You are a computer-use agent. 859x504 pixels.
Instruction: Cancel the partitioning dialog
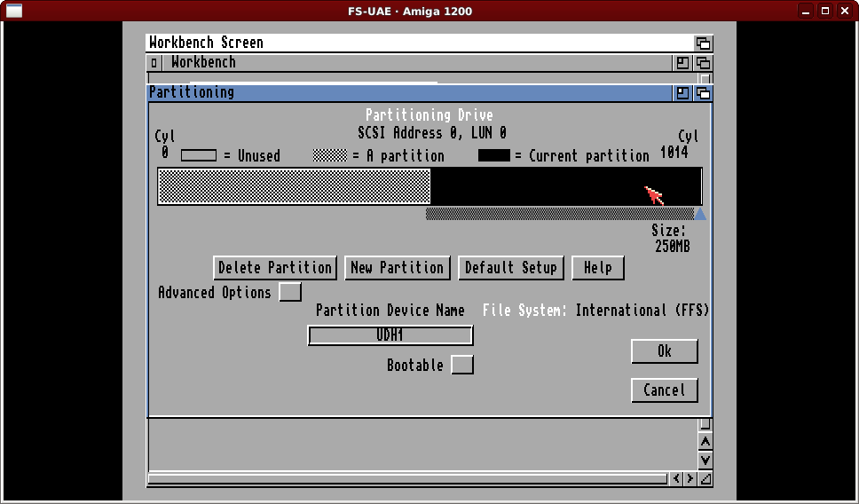click(x=665, y=390)
